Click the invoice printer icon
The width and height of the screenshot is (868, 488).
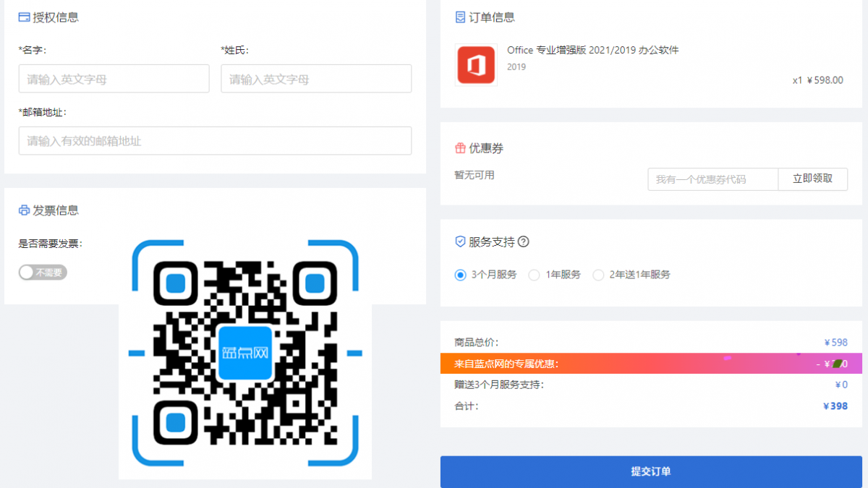(x=24, y=210)
